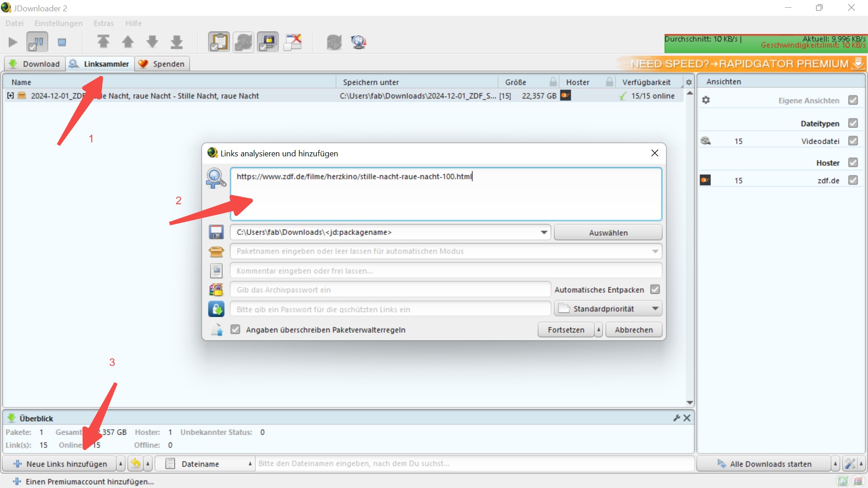This screenshot has width=868, height=488.
Task: Click the reconnect now icon
Action: (x=334, y=42)
